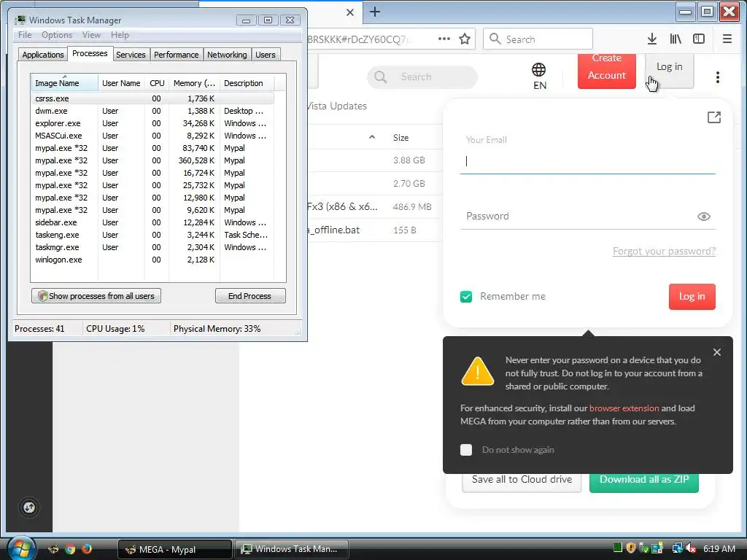
Task: Open the browser hamburger menu
Action: click(727, 39)
